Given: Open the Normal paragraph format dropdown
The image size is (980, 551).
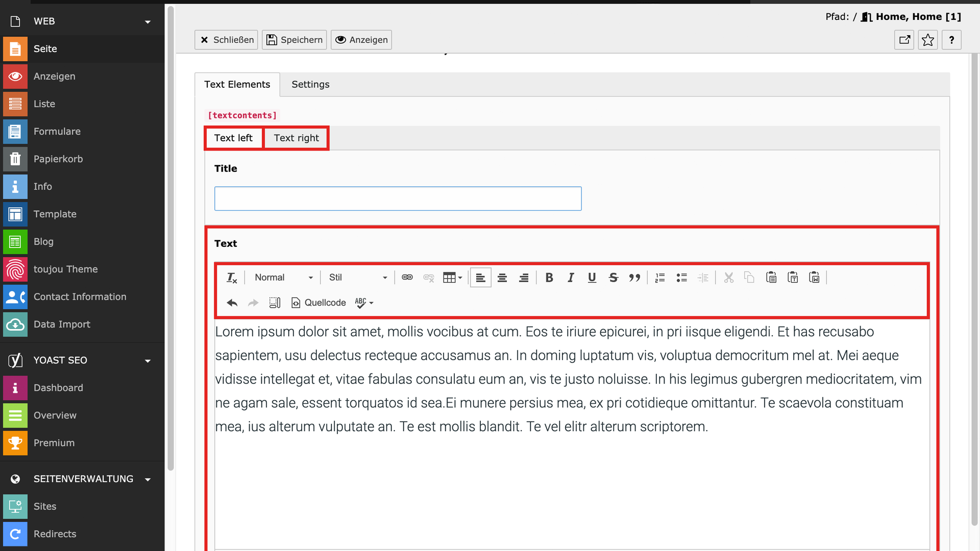Looking at the screenshot, I should [x=283, y=278].
